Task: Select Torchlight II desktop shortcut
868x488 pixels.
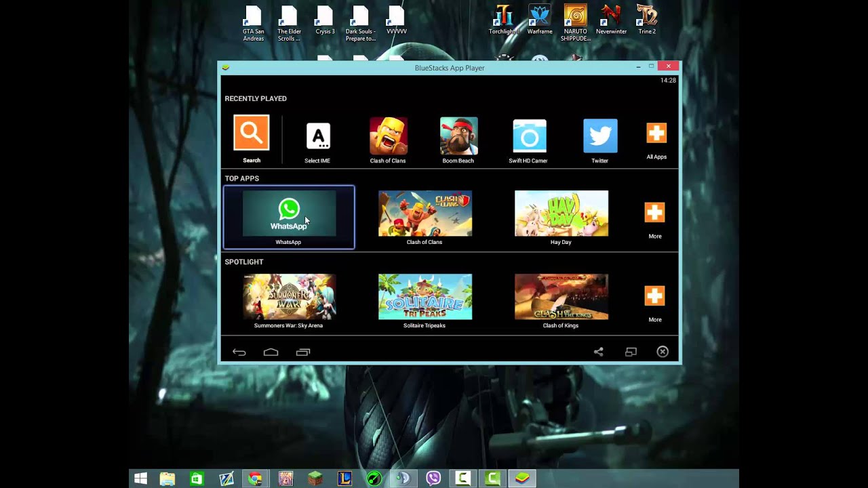Action: [x=504, y=20]
